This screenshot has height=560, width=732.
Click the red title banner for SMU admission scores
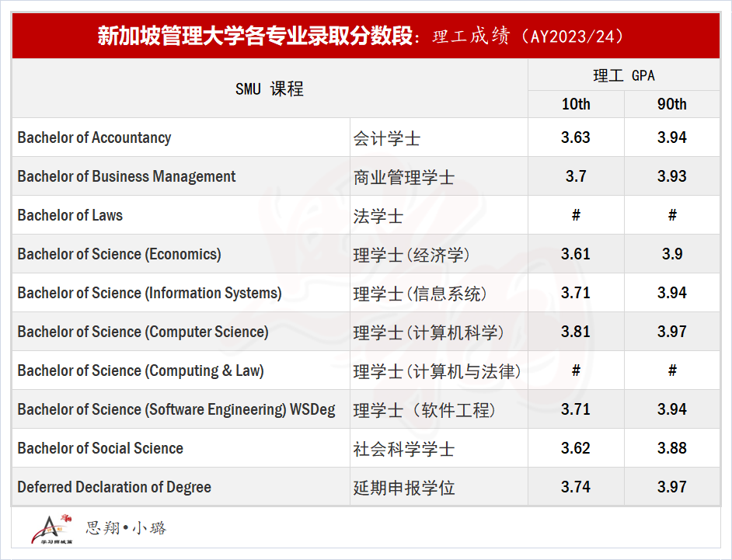(x=366, y=36)
